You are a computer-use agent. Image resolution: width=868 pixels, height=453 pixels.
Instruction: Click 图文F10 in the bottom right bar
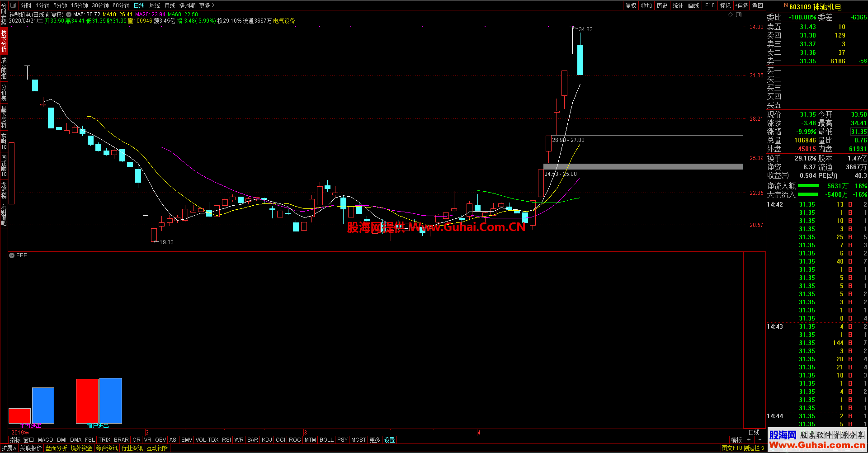(x=732, y=448)
